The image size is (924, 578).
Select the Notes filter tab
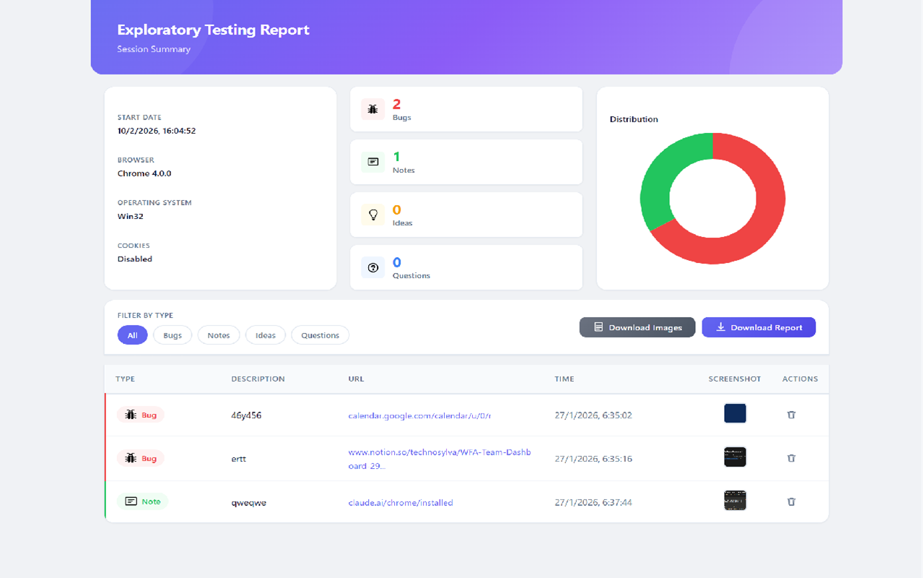point(218,335)
